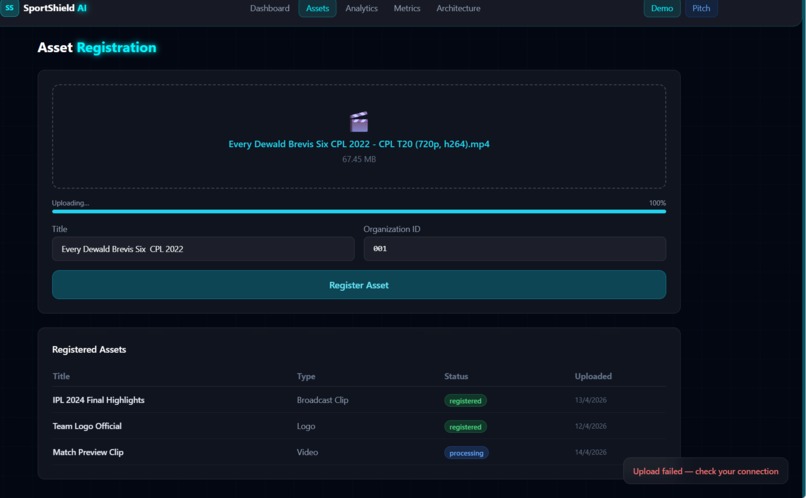Dismiss the Upload failed toast notification

click(705, 471)
